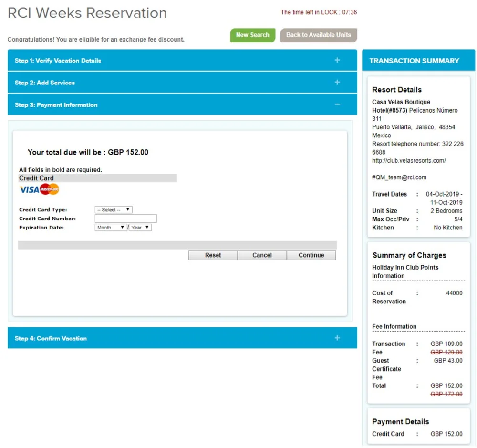Open the expiration Year dropdown
This screenshot has width=477, height=448.
[140, 228]
